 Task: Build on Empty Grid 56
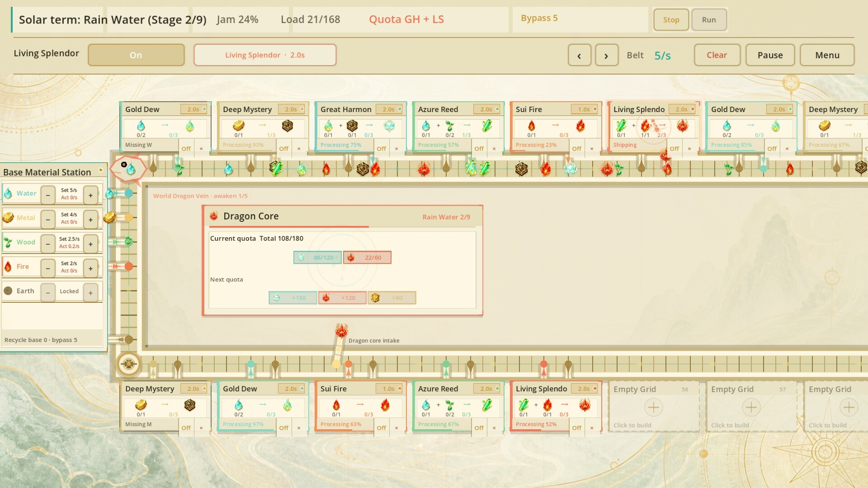pos(653,407)
